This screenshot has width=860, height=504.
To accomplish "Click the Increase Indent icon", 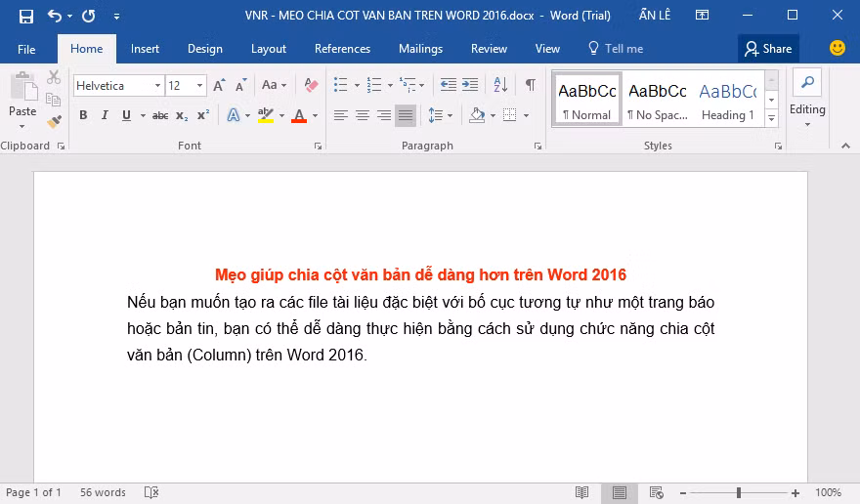I will (470, 86).
